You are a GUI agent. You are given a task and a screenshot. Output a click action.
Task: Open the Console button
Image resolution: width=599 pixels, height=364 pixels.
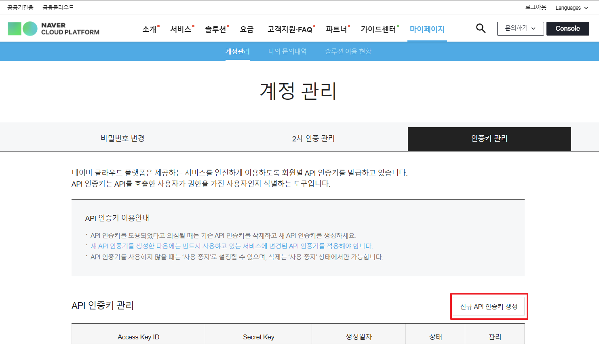point(567,28)
